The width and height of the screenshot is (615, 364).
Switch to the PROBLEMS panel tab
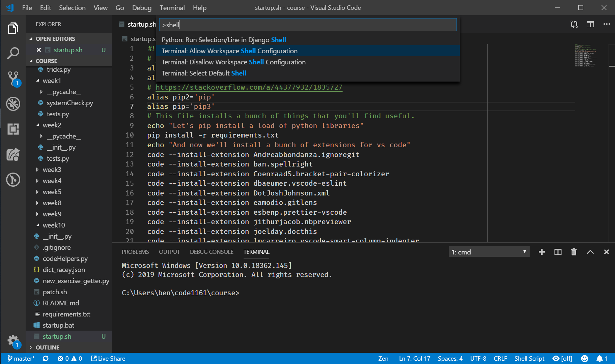point(135,252)
